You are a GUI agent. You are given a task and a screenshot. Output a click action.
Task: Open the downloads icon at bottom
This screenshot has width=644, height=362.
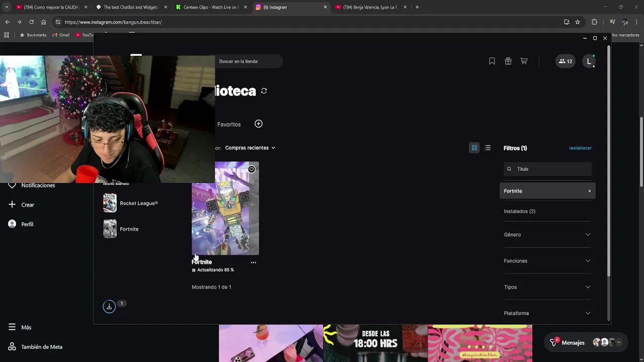coord(109,306)
